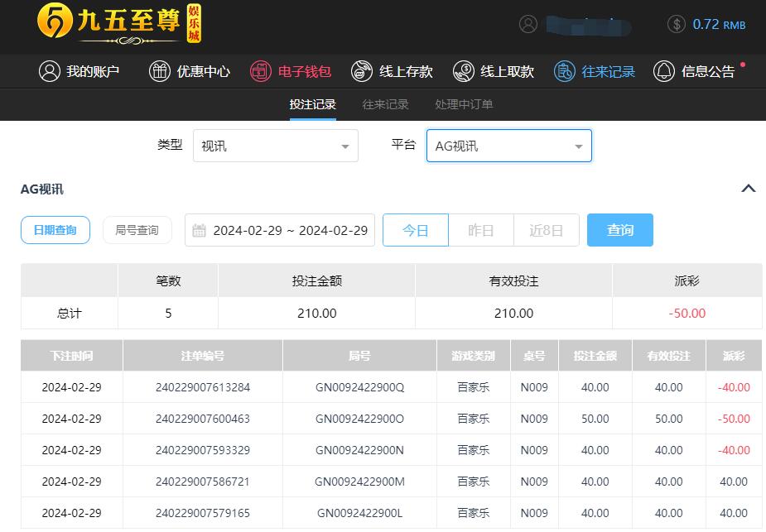Click the profile avatar icon in header
This screenshot has width=766, height=532.
[528, 24]
